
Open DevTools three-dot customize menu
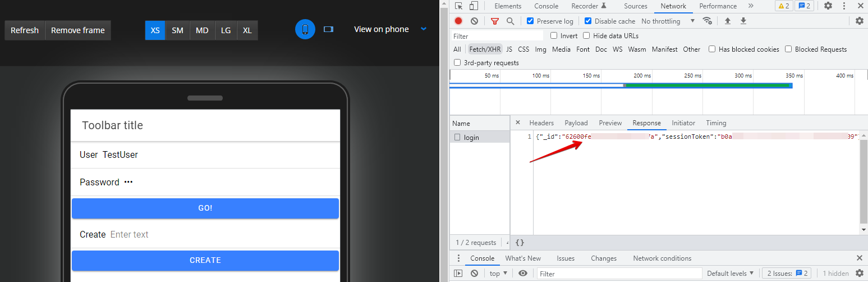coord(844,6)
